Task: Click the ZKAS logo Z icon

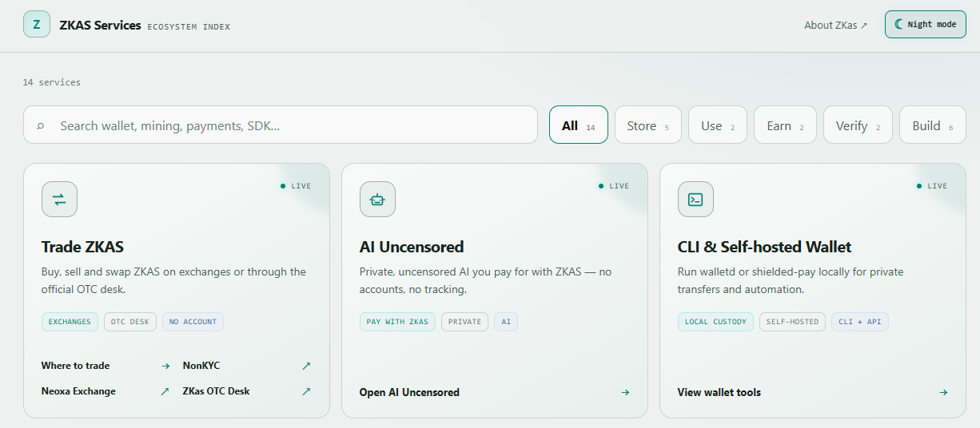Action: pyautogui.click(x=37, y=24)
